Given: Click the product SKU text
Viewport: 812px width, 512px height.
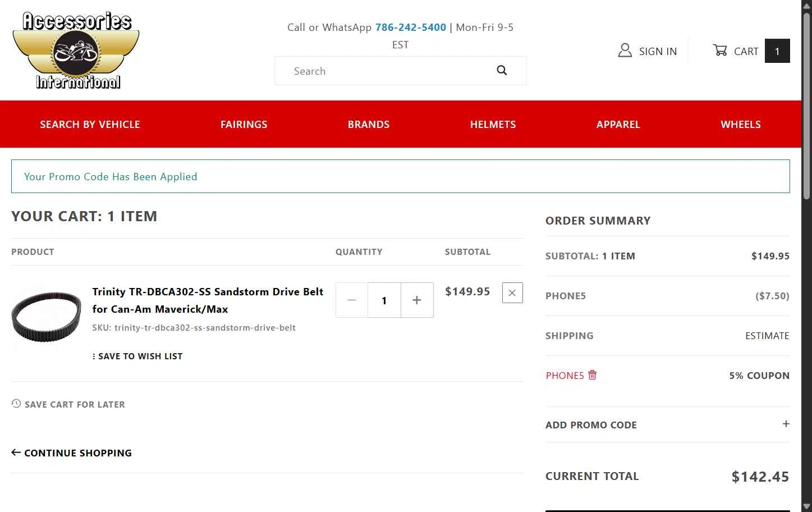Looking at the screenshot, I should click(194, 327).
